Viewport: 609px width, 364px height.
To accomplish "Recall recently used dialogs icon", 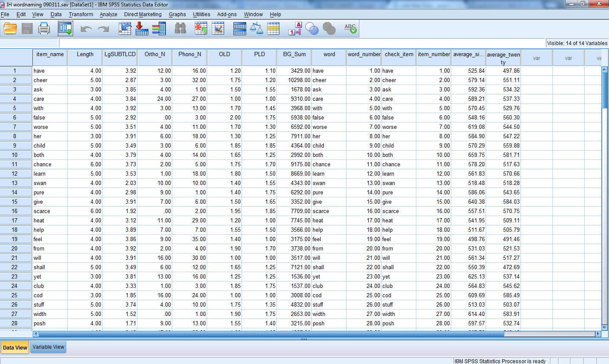I will pos(65,29).
